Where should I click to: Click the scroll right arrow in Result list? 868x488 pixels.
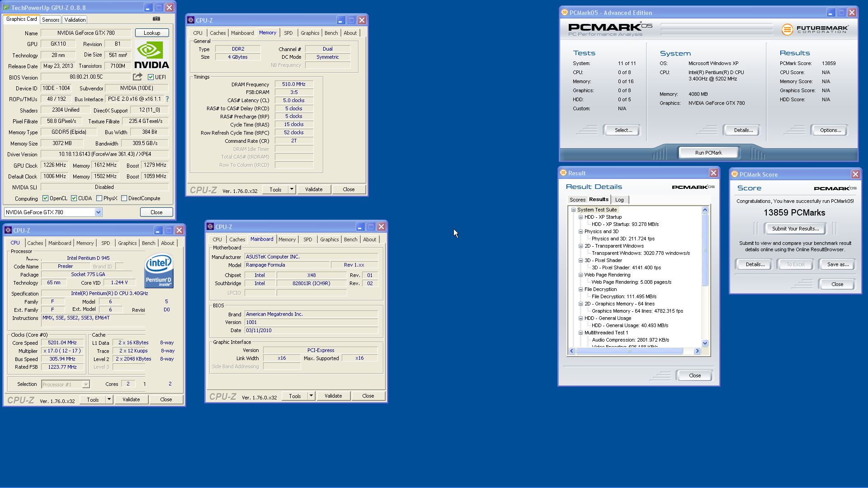click(697, 351)
